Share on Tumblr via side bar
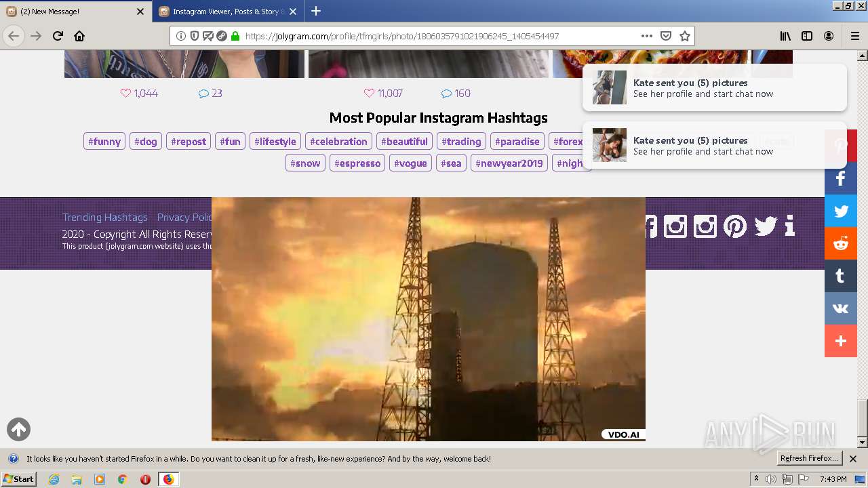This screenshot has width=868, height=488. pyautogui.click(x=841, y=276)
